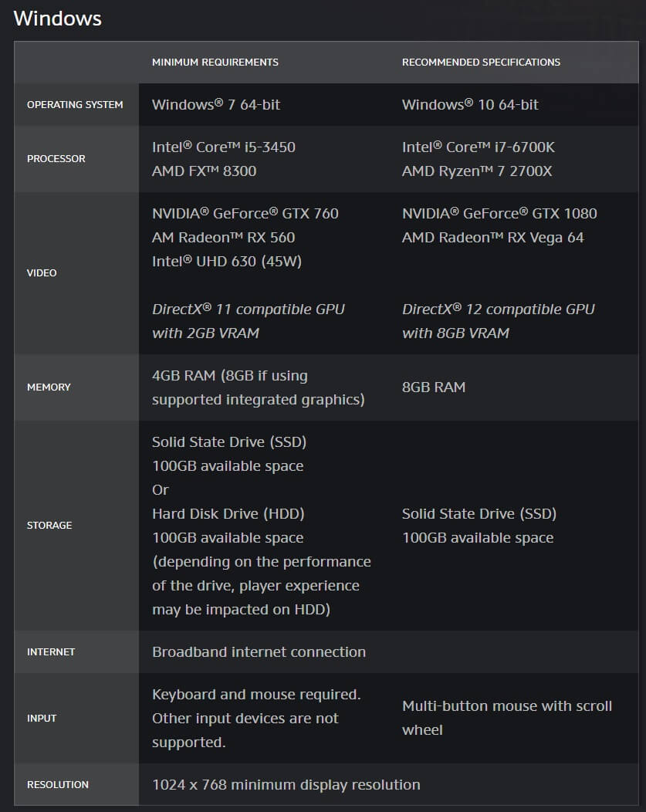Click the Intel Core i5-3450 text
The width and height of the screenshot is (646, 812).
click(x=223, y=147)
